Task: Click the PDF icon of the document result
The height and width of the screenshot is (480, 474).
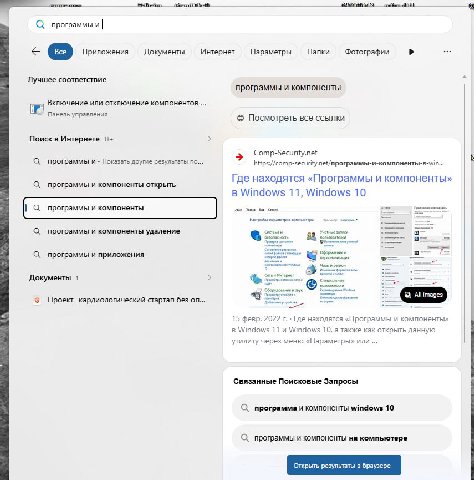Action: 37,300
